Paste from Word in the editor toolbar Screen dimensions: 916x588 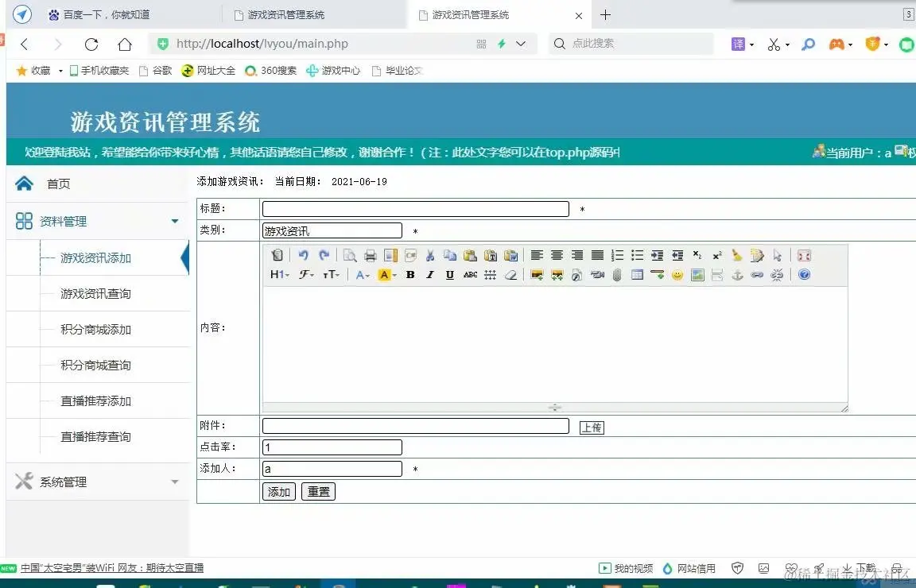[x=511, y=255]
